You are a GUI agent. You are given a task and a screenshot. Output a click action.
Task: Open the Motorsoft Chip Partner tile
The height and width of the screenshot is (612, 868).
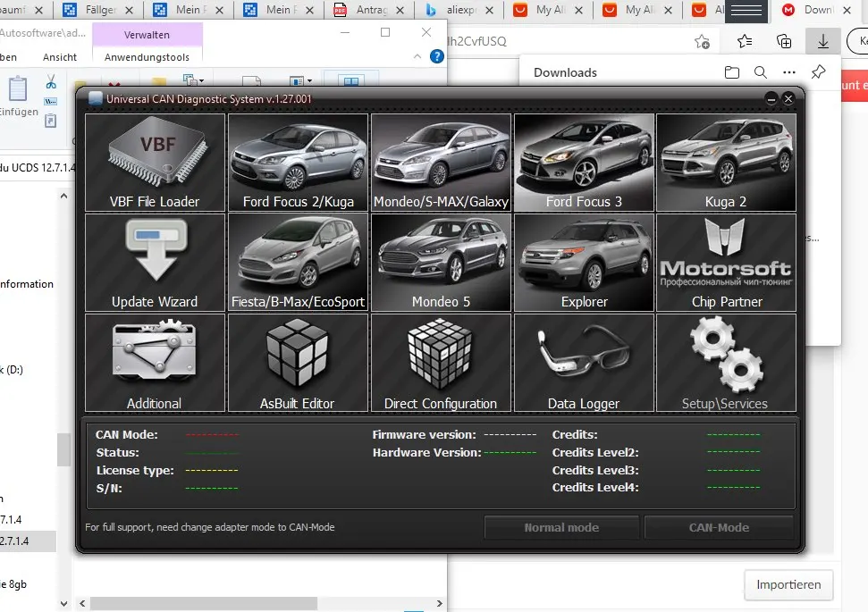(x=726, y=263)
